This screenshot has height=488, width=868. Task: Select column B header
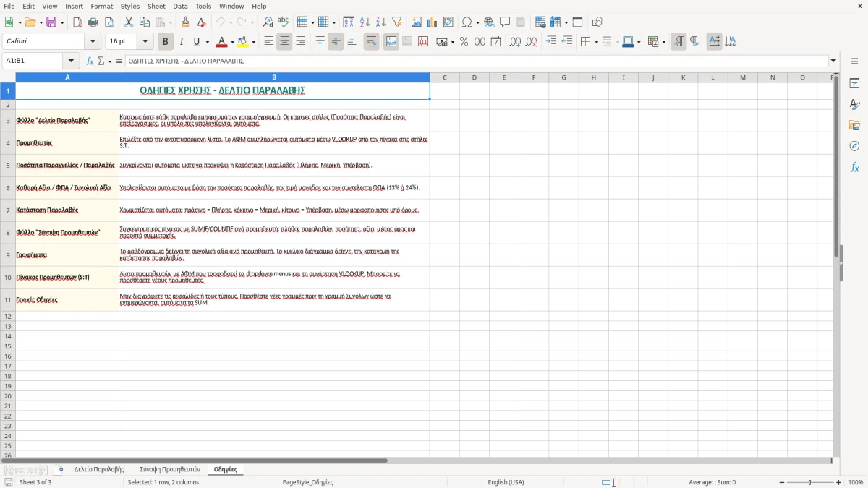coord(274,77)
